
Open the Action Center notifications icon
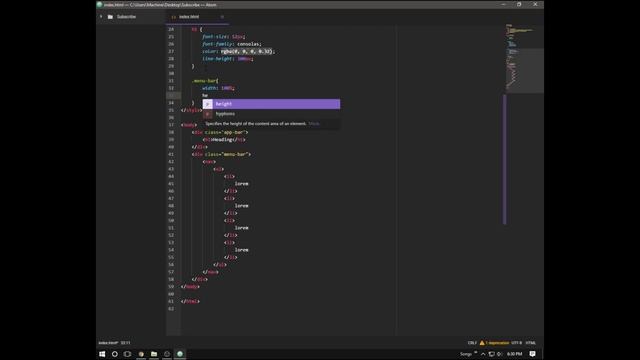coord(533,354)
